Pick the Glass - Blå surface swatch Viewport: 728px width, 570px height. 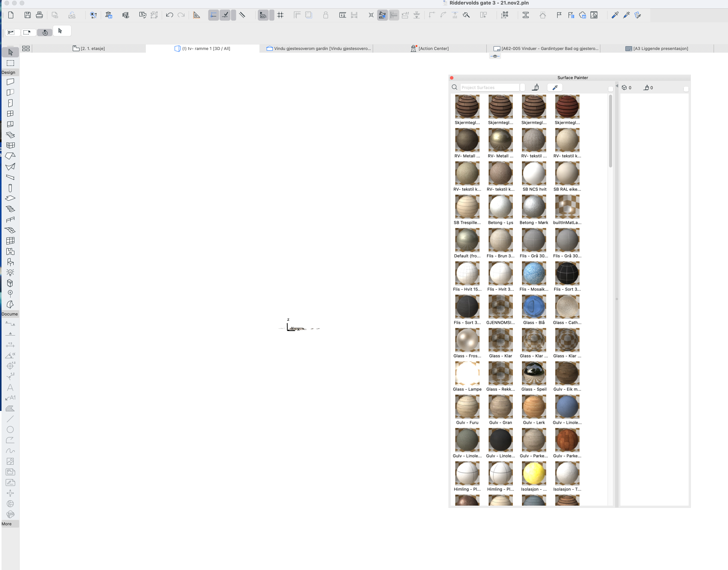point(534,307)
